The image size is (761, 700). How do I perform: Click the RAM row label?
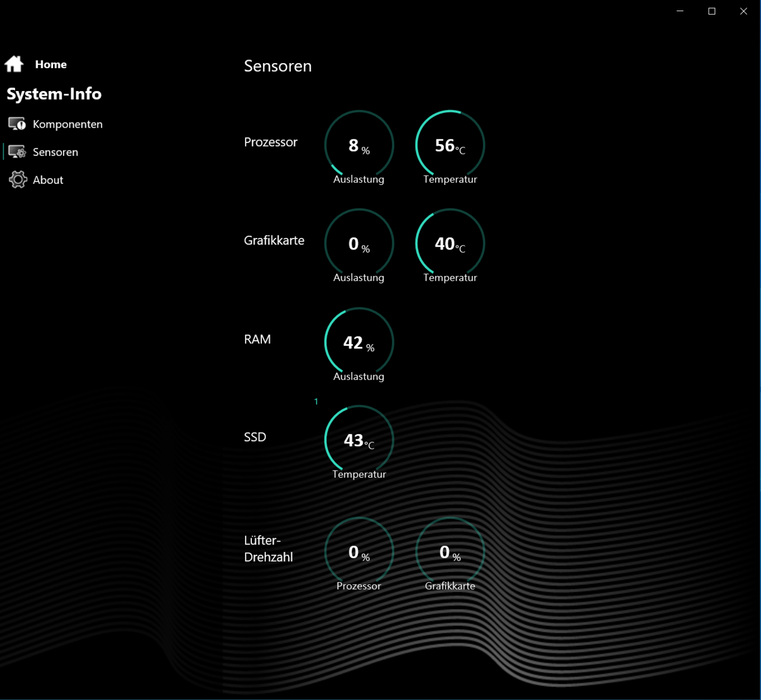pyautogui.click(x=257, y=339)
